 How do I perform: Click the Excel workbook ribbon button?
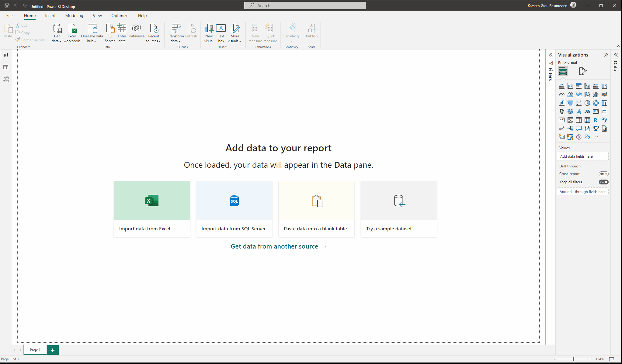72,33
